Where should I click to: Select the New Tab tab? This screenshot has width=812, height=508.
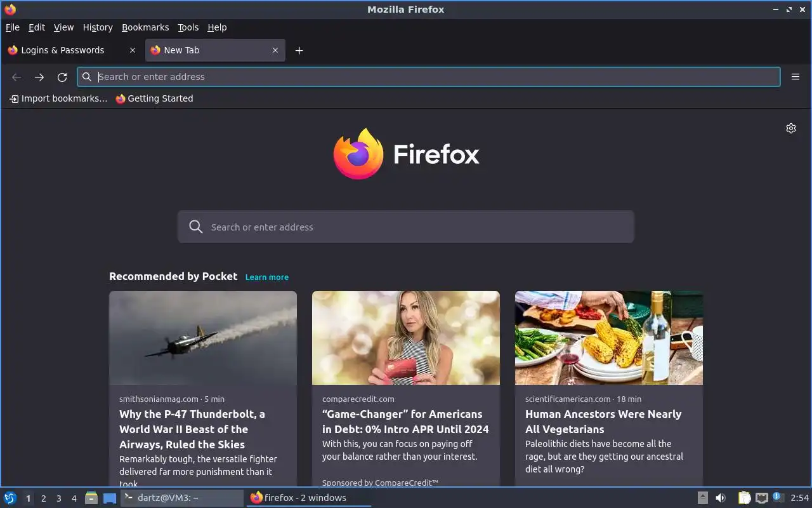[x=215, y=50]
